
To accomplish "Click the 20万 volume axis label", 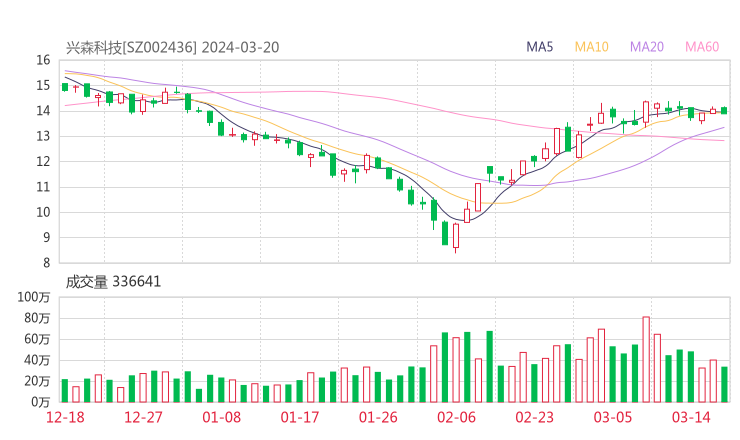I will (37, 381).
